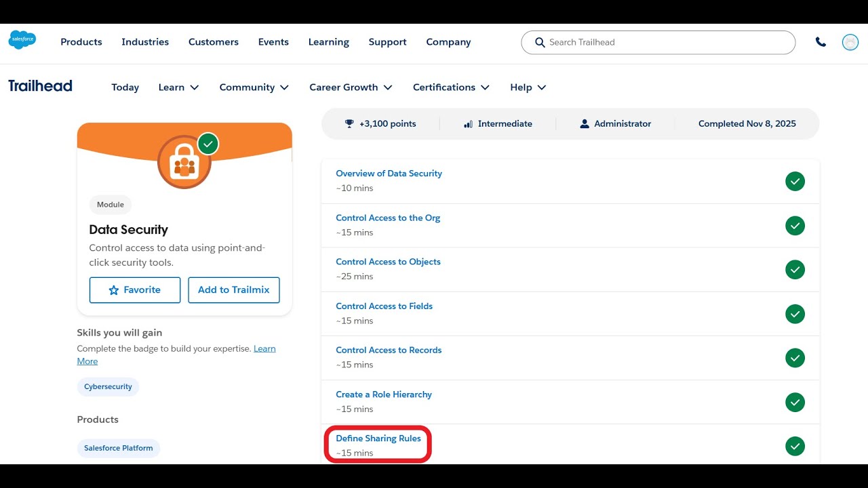
Task: Open Control Access to Records unit
Action: coord(389,350)
